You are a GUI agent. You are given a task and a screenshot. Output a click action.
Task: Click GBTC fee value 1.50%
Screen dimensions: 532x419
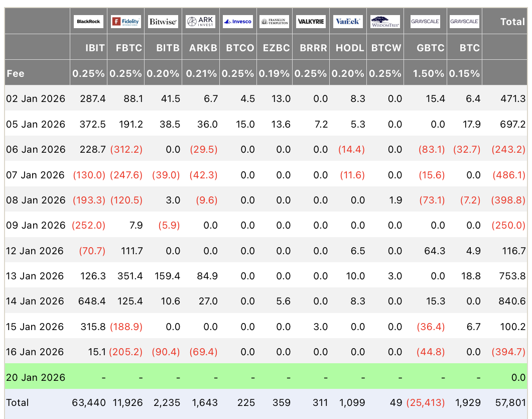coord(428,73)
